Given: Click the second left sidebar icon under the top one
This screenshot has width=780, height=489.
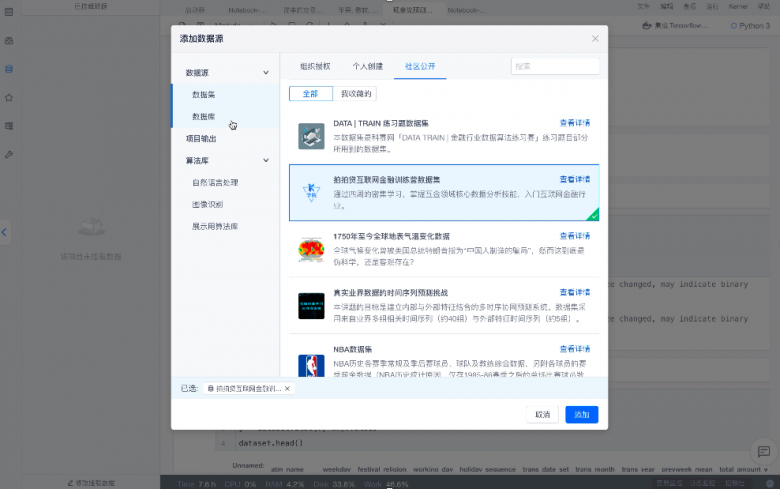Looking at the screenshot, I should (x=9, y=41).
